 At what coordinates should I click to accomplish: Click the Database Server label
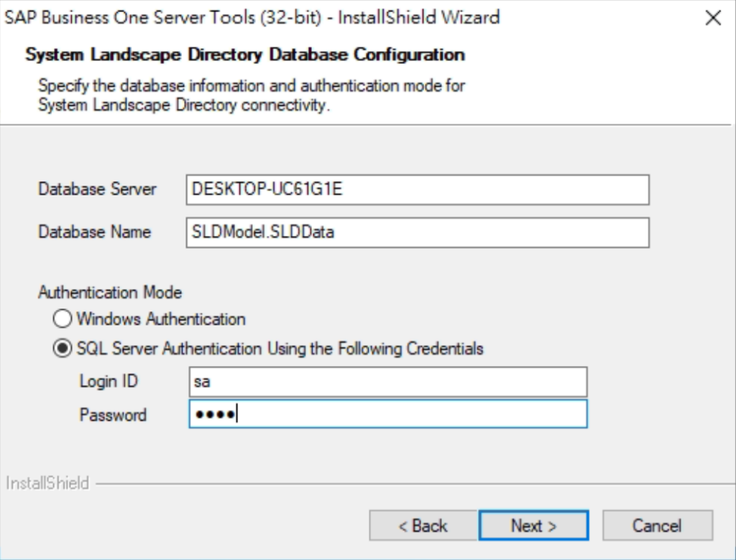tap(97, 189)
